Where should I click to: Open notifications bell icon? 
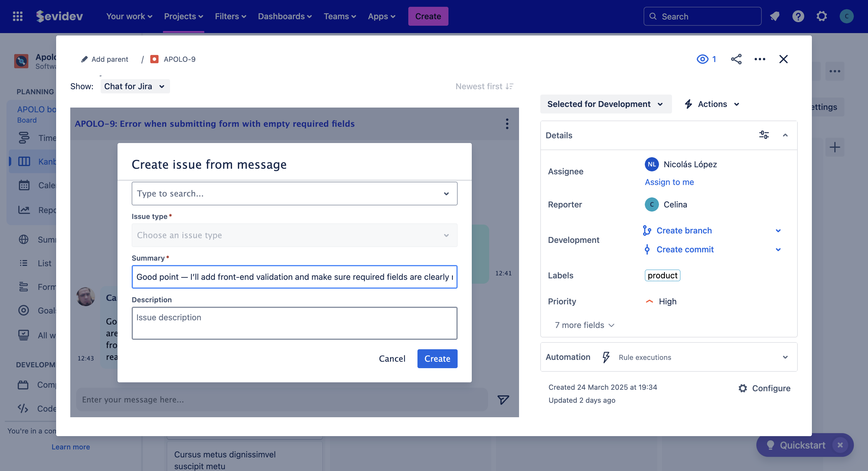pyautogui.click(x=775, y=16)
